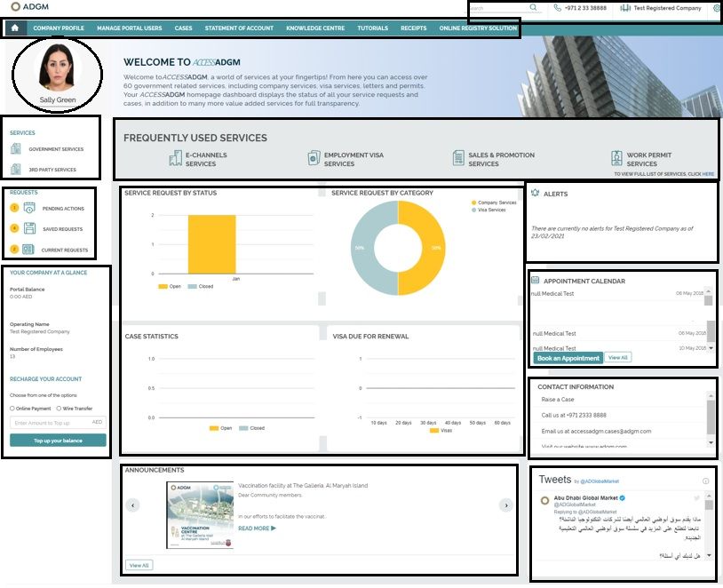Click View All under Announcements
723x588 pixels.
click(x=139, y=565)
